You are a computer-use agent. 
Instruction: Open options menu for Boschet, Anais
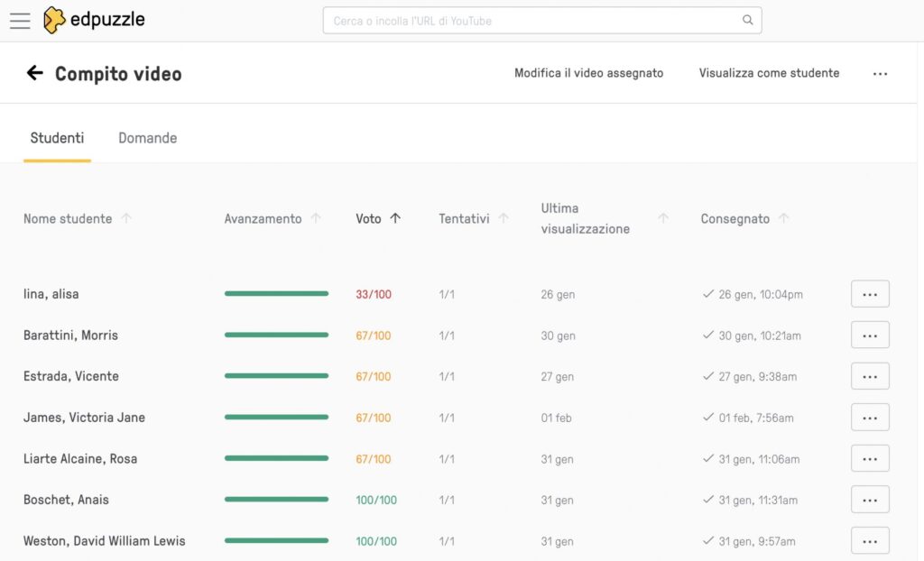(870, 500)
